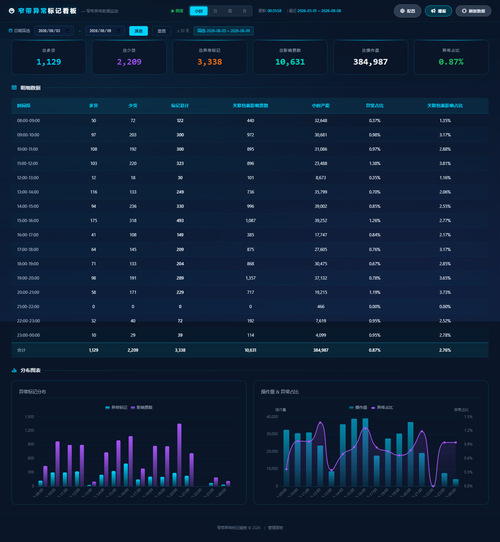The height and width of the screenshot is (542, 500).
Task: Click the active filter range tag 2026-06-03 ~ 2026-06-09
Action: pyautogui.click(x=223, y=31)
